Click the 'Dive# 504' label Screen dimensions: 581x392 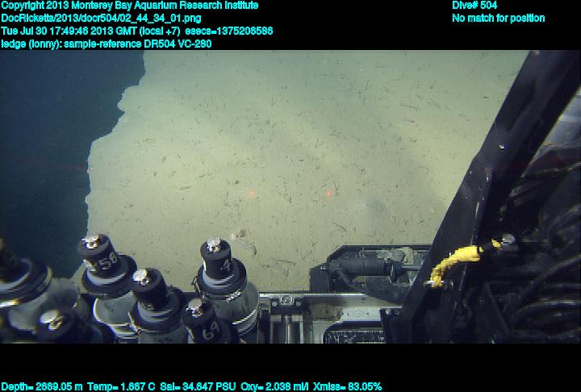pos(474,5)
